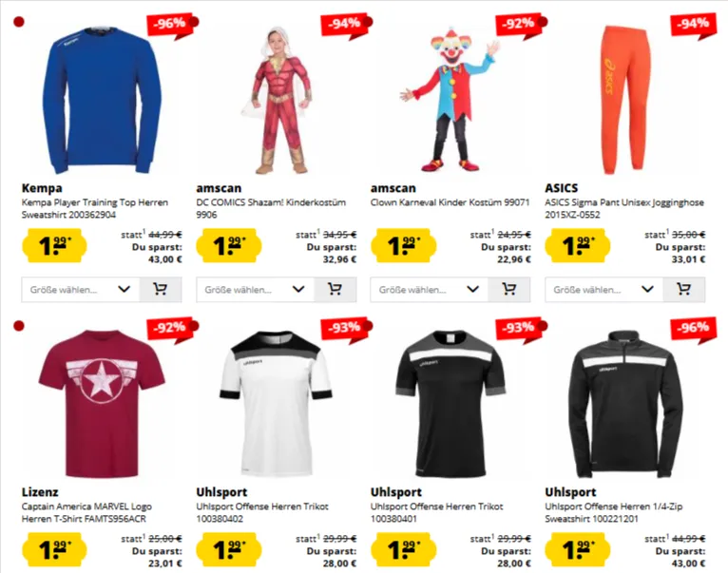
Task: Open clown costume product image
Action: coord(450,100)
